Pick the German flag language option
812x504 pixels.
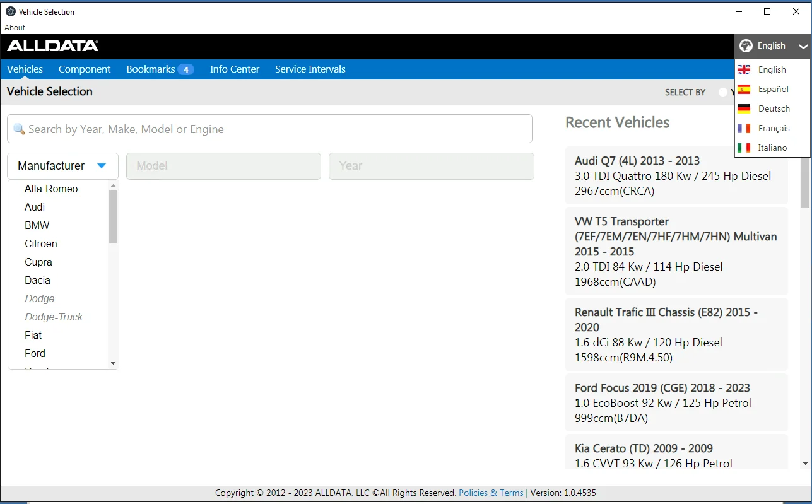(744, 108)
